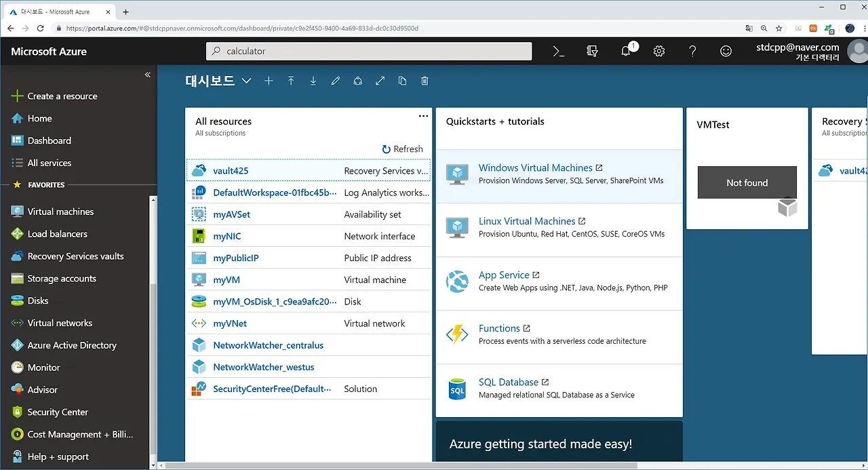Send feedback via smiley icon
868x470 pixels.
pyautogui.click(x=726, y=51)
